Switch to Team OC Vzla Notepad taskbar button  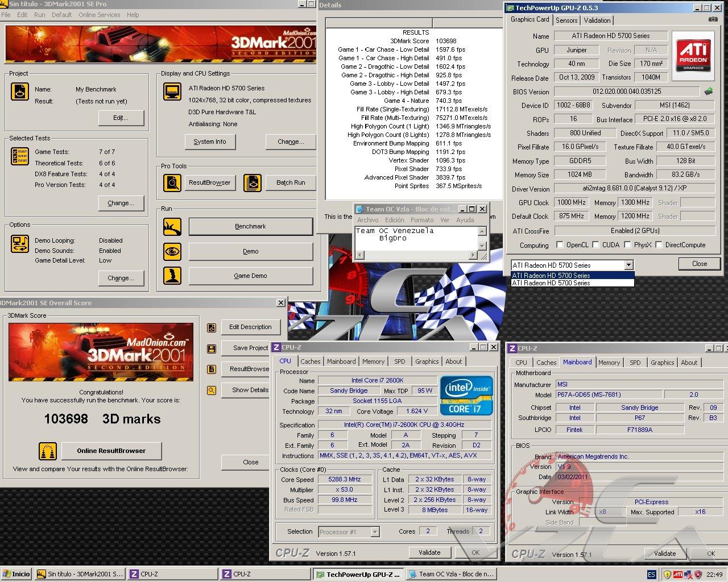(x=451, y=574)
